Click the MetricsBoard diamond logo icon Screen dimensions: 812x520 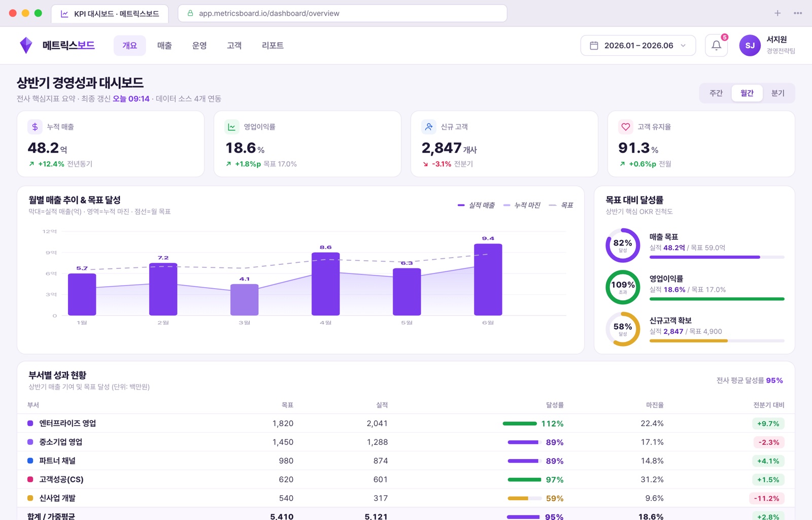(x=26, y=45)
